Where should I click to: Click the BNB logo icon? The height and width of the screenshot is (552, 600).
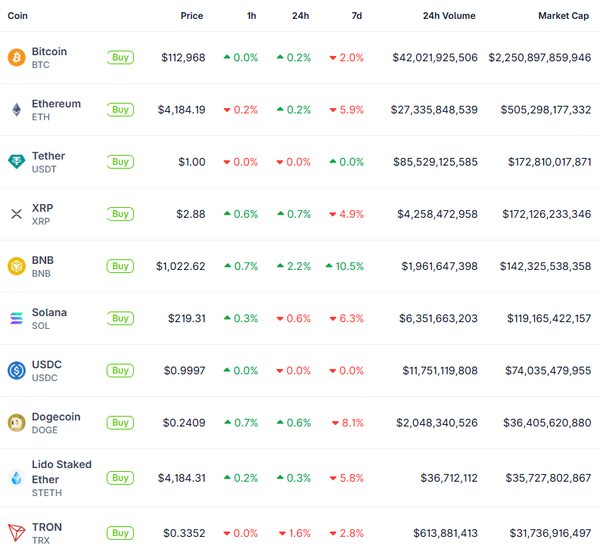coord(16,266)
